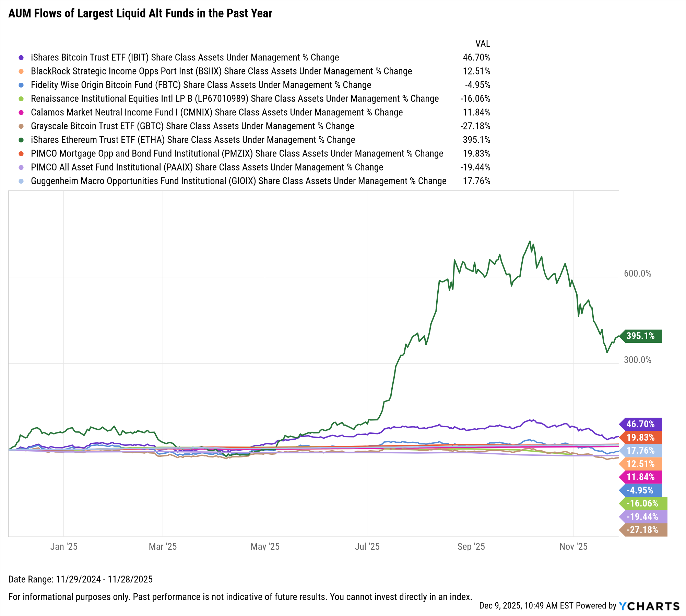Click the purple IBIT legend dot
Viewport: 686px width, 616px height.
click(21, 58)
